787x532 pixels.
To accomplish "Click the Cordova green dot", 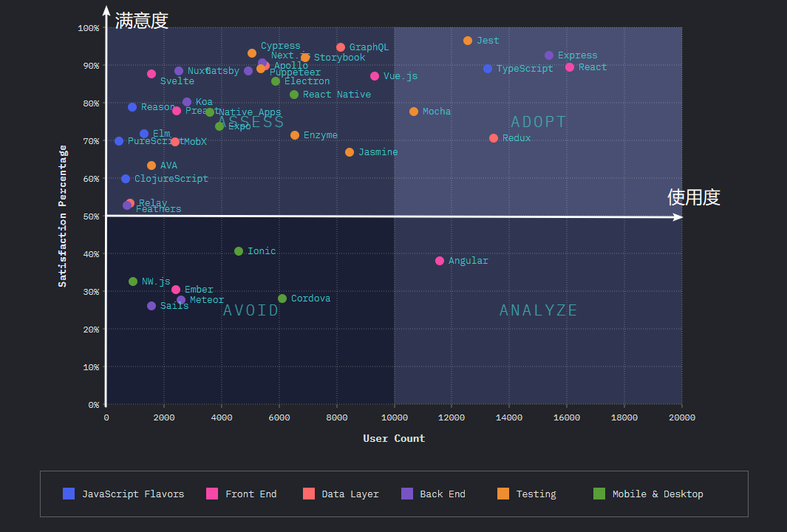I will pyautogui.click(x=282, y=299).
